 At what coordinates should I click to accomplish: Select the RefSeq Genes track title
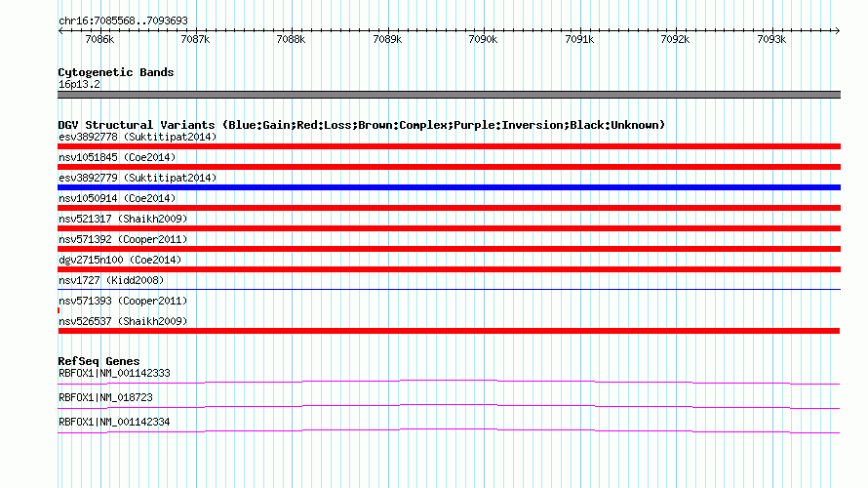[99, 361]
